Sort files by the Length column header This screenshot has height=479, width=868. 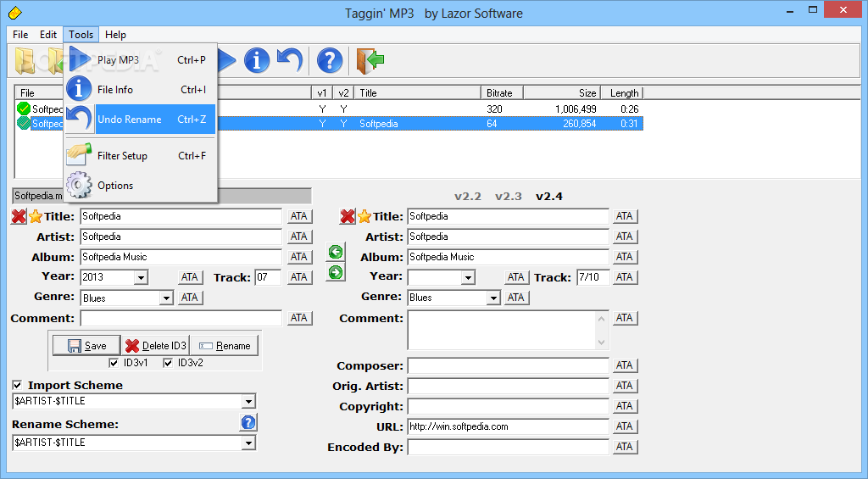(x=623, y=93)
